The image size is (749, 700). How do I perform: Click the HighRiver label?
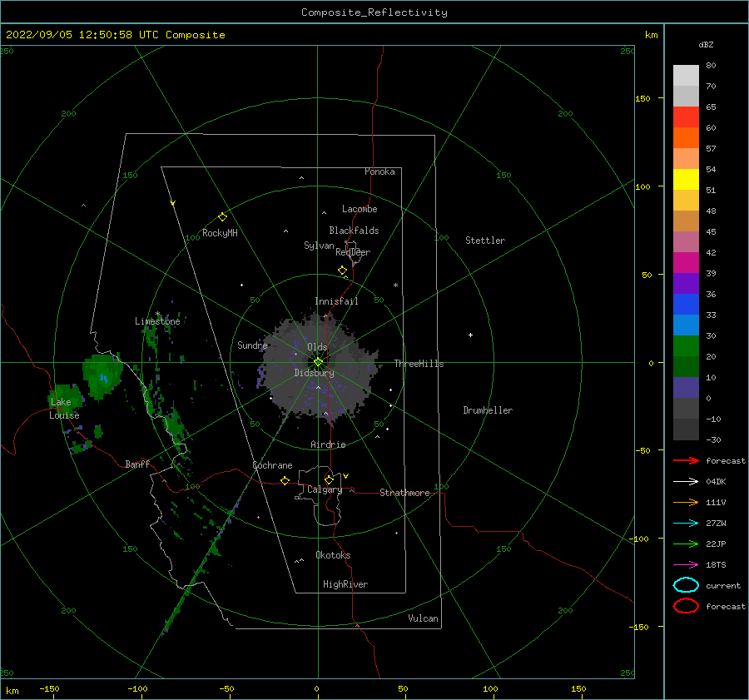coord(345,584)
